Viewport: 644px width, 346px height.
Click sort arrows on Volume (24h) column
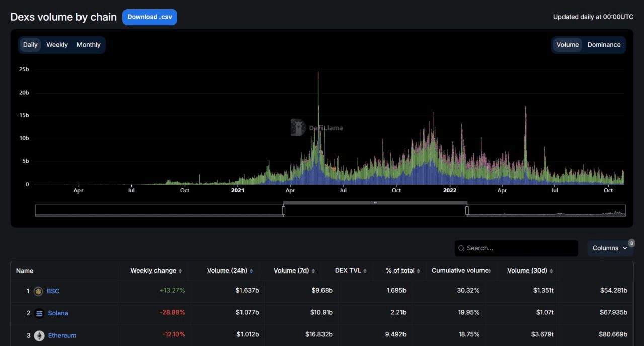pyautogui.click(x=251, y=271)
